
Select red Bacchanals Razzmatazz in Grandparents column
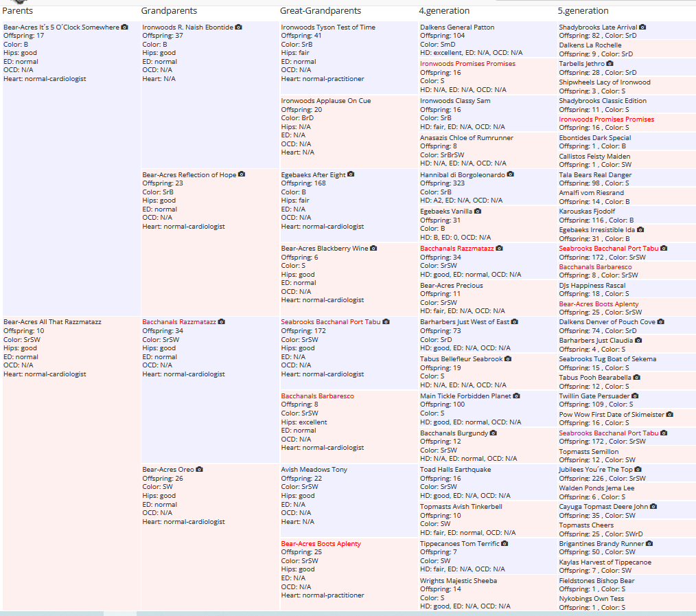pyautogui.click(x=179, y=322)
